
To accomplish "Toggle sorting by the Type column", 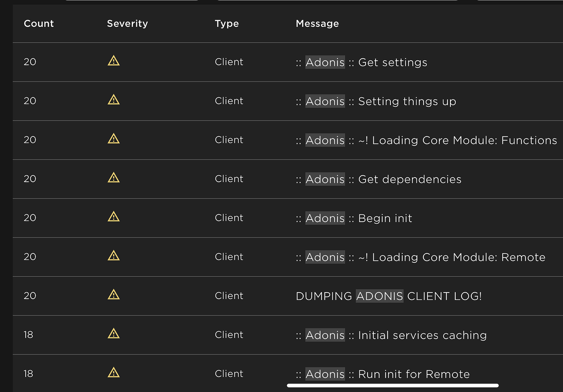I will (x=227, y=24).
